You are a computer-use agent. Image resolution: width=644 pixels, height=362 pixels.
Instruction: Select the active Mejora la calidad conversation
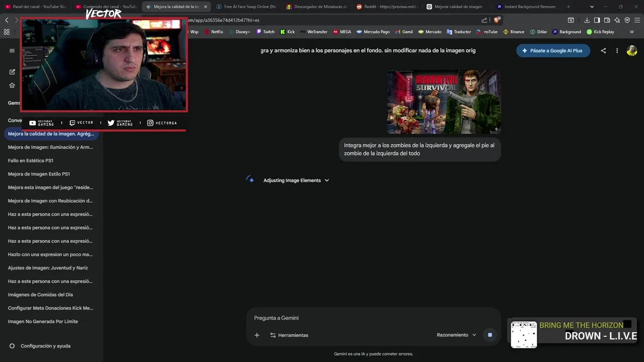[x=50, y=134]
